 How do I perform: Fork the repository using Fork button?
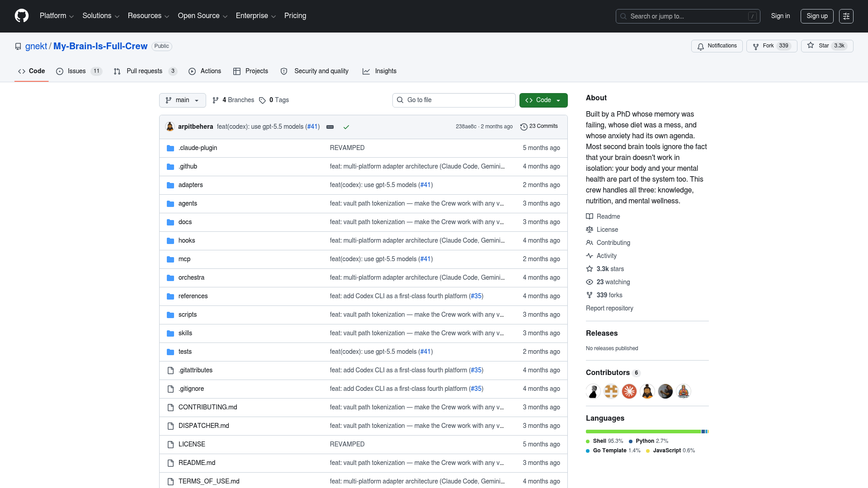pyautogui.click(x=772, y=46)
